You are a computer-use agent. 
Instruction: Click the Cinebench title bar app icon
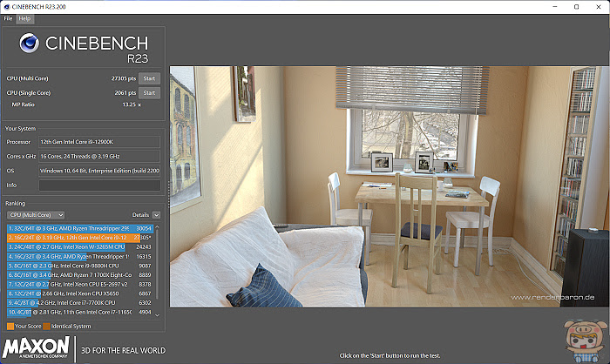pos(6,7)
